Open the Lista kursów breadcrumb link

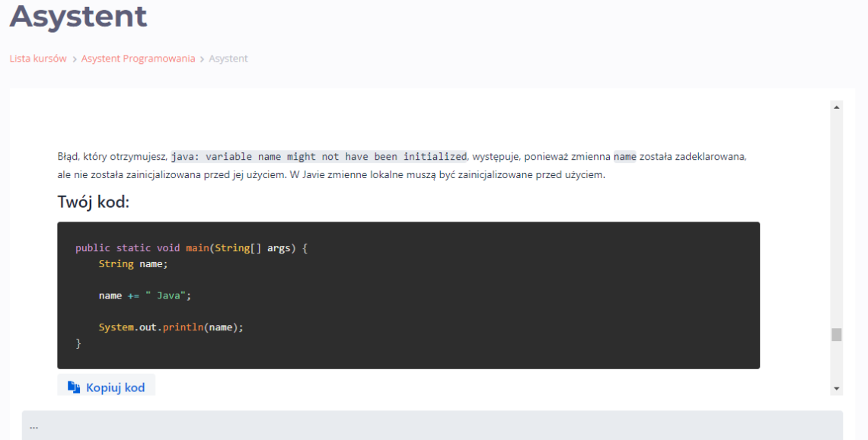click(x=38, y=59)
